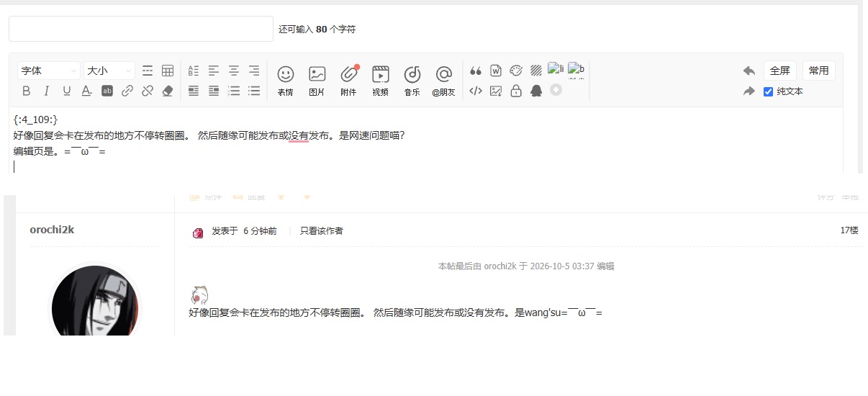Click the broken image 'li' icon
Screen dimensions: 868x396
click(x=556, y=69)
